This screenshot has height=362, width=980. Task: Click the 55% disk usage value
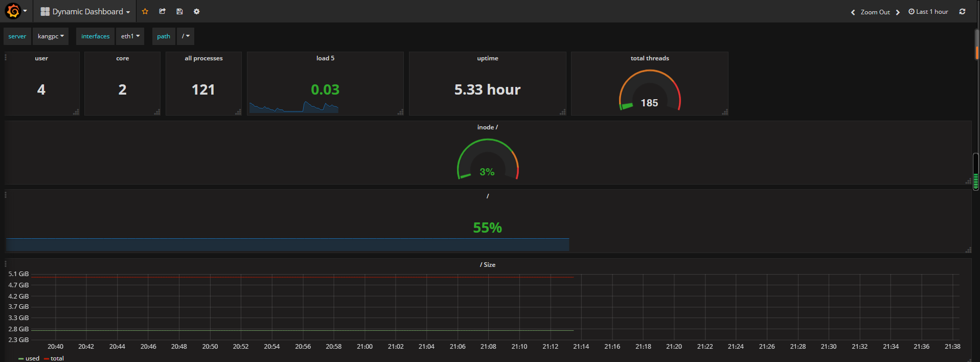(x=488, y=228)
